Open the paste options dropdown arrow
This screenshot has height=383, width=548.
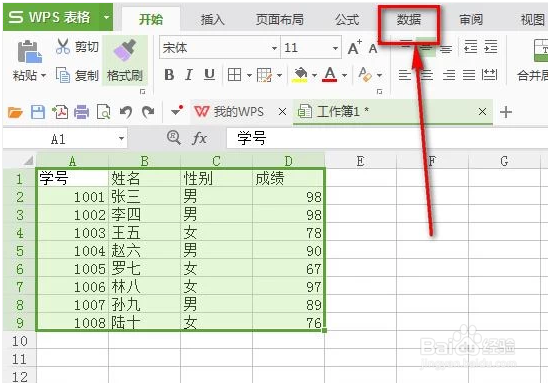point(43,75)
